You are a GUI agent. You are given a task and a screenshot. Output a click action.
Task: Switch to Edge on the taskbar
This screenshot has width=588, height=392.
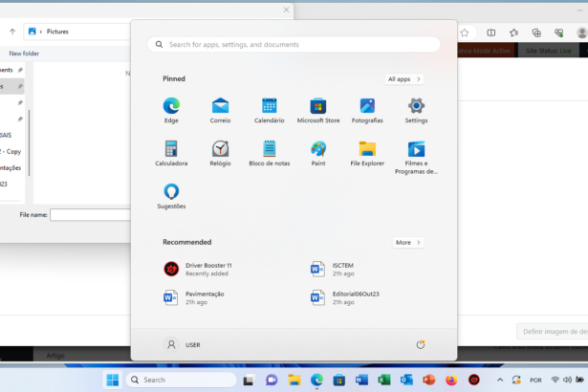pyautogui.click(x=316, y=380)
